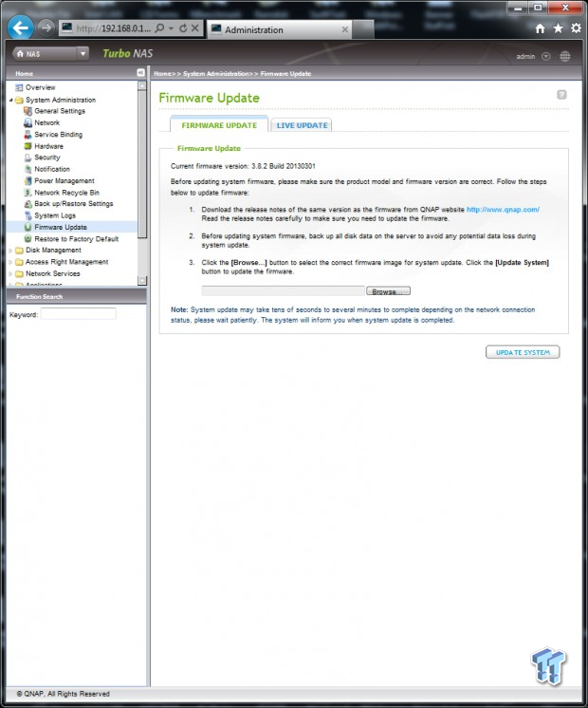
Task: Click the Service Binding icon
Action: 28,135
